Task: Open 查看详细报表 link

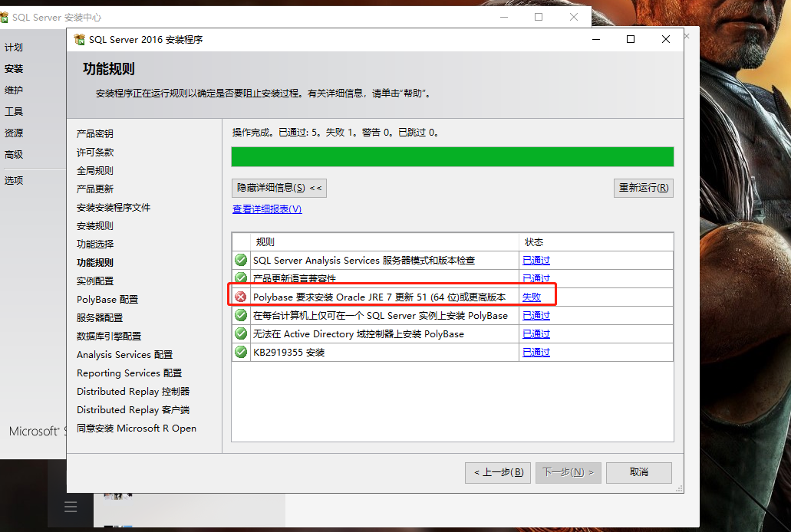Action: [267, 209]
